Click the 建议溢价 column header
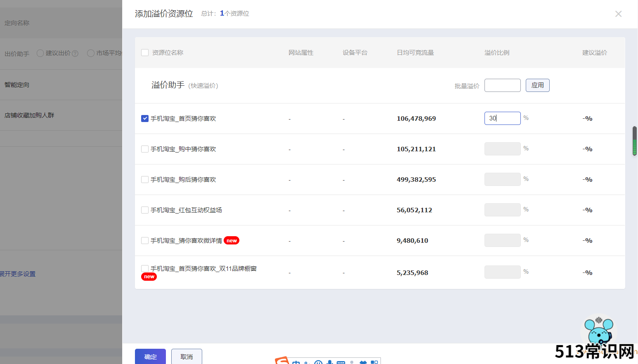This screenshot has height=364, width=638. (x=595, y=53)
